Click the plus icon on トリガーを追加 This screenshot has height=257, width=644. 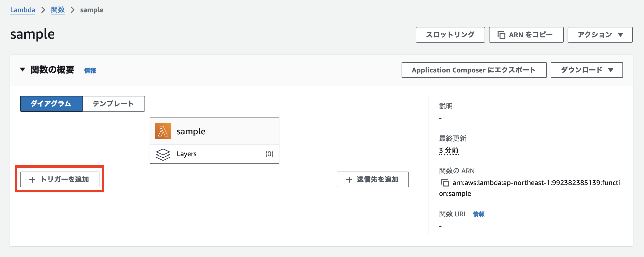tap(32, 179)
